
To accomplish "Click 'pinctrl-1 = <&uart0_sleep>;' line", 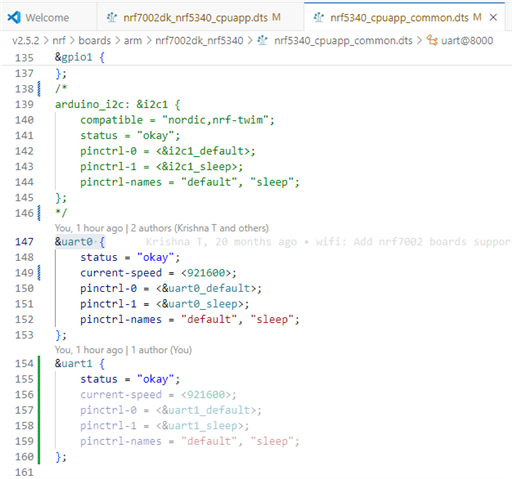I will [x=164, y=304].
